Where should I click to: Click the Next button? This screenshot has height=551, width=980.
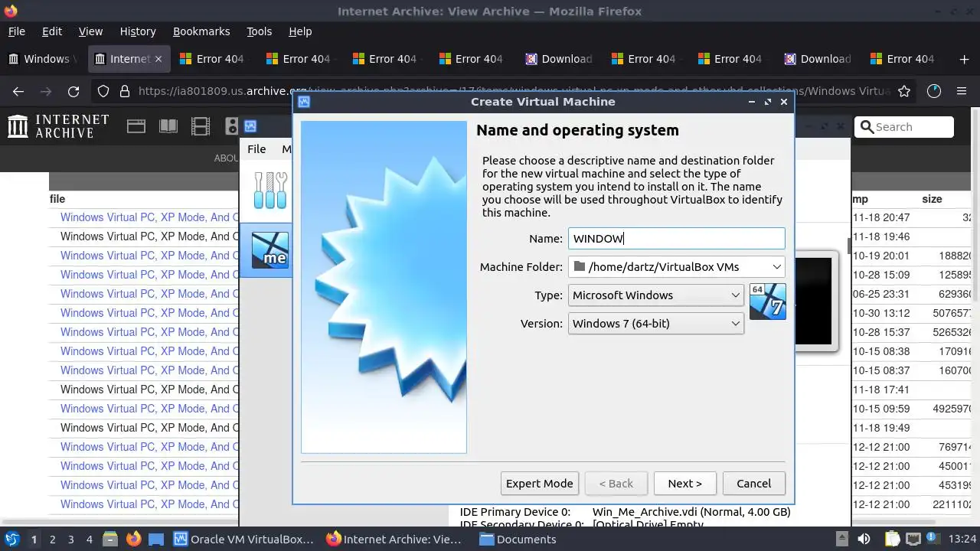point(684,484)
